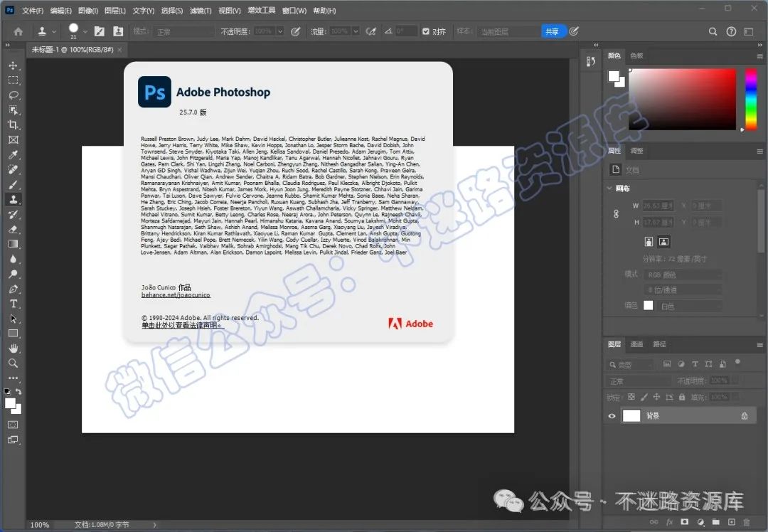Click the Home icon in options bar
Viewport: 768px width, 532px height.
tap(18, 32)
